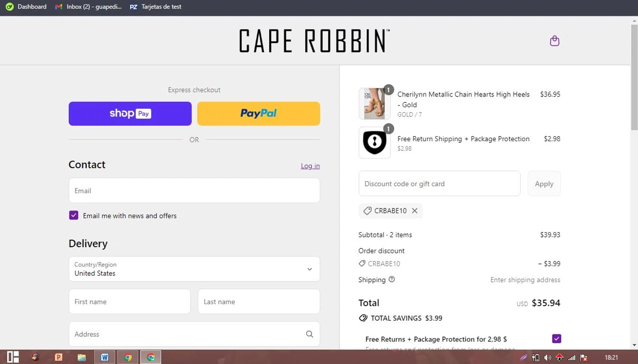Open the Inbox (2) Gmail bookmark
638x364 pixels.
tap(88, 7)
